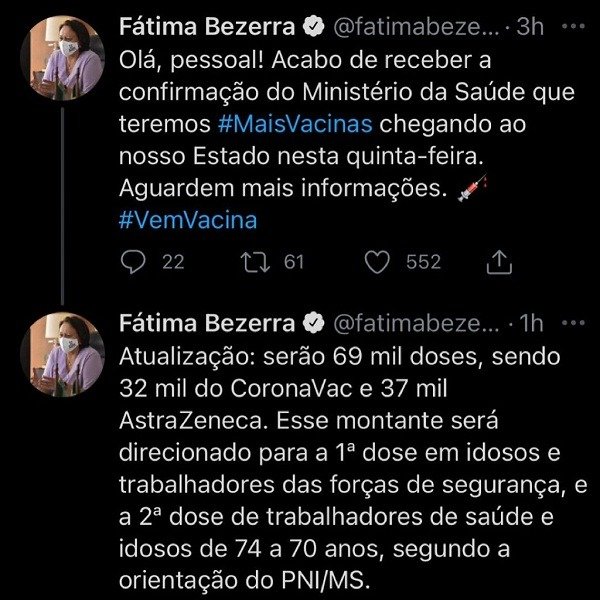Click the #MaisVacinas hashtag
The width and height of the screenshot is (600, 600).
tap(295, 124)
